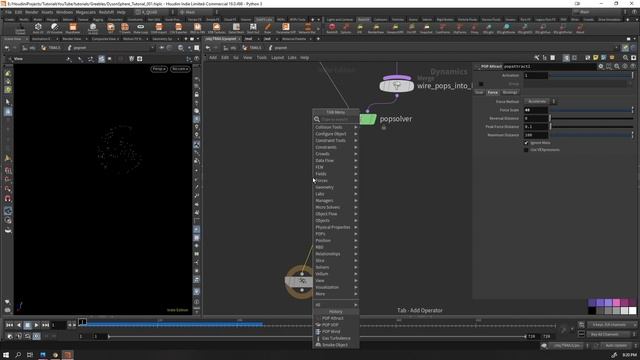
Task: Click the back arrow in scene view path bar
Action: [x=7, y=48]
